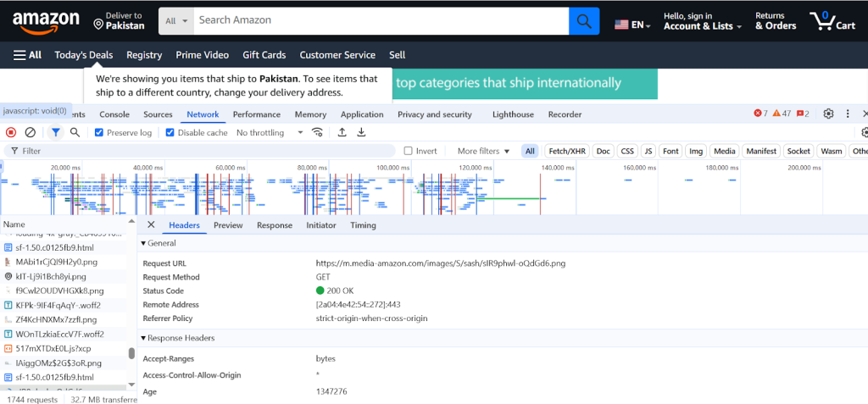Image resolution: width=868 pixels, height=404 pixels.
Task: Switch to the Performance tab
Action: pyautogui.click(x=256, y=114)
